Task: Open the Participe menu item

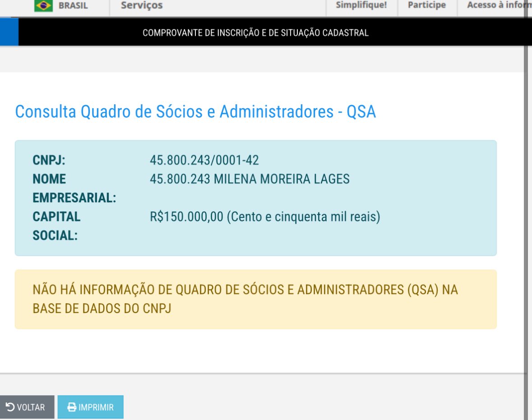Action: (427, 5)
